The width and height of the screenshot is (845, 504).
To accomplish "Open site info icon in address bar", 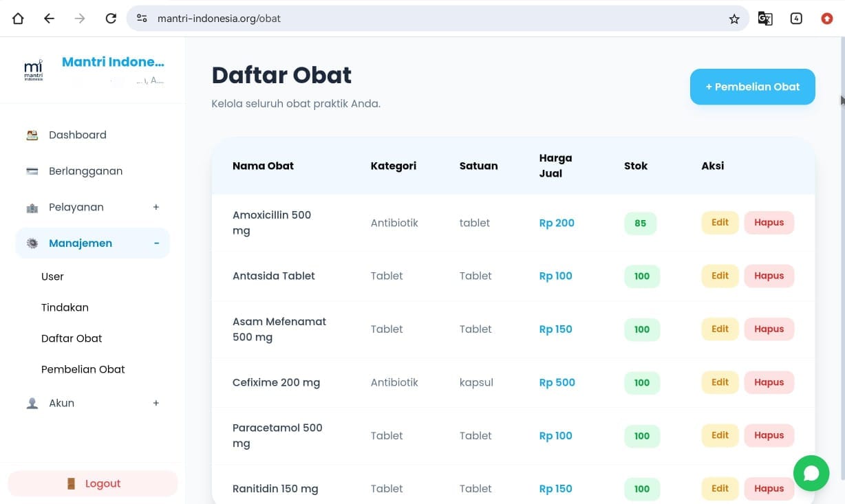I will pos(142,19).
